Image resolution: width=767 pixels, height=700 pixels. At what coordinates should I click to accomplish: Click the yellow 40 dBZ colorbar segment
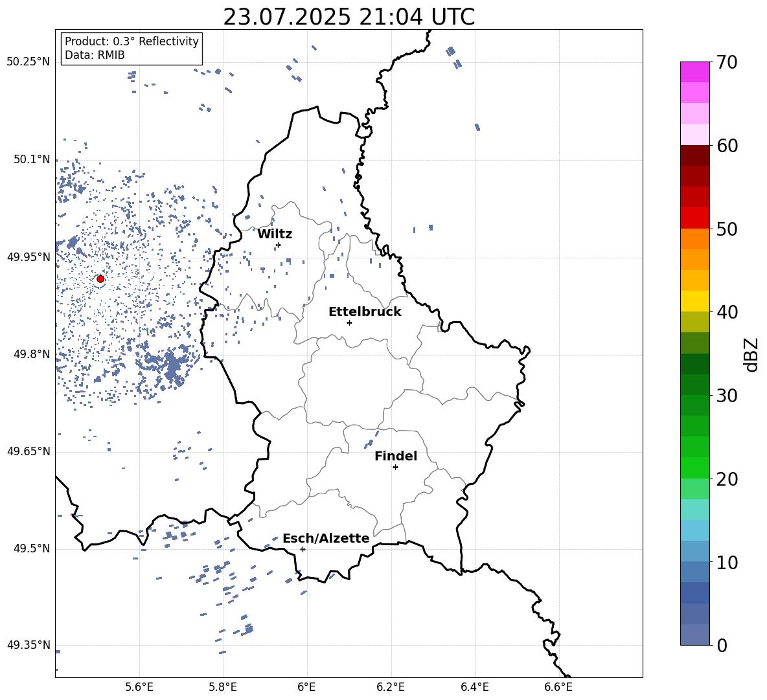coord(695,301)
